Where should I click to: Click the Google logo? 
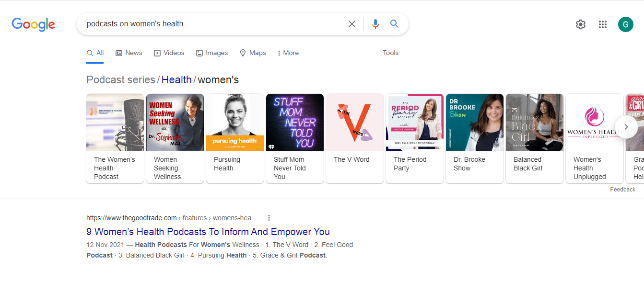click(x=34, y=24)
